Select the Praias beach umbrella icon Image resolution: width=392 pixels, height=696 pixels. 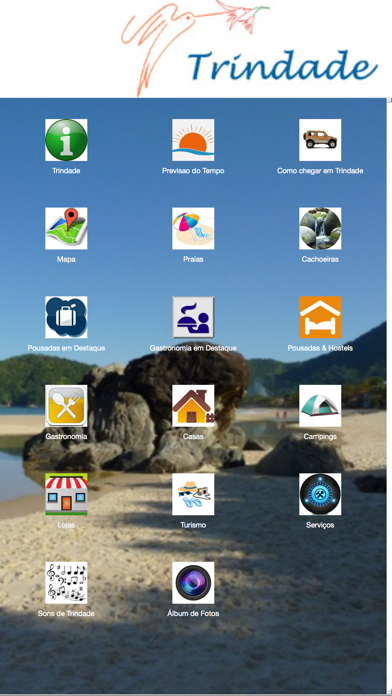[x=193, y=229]
